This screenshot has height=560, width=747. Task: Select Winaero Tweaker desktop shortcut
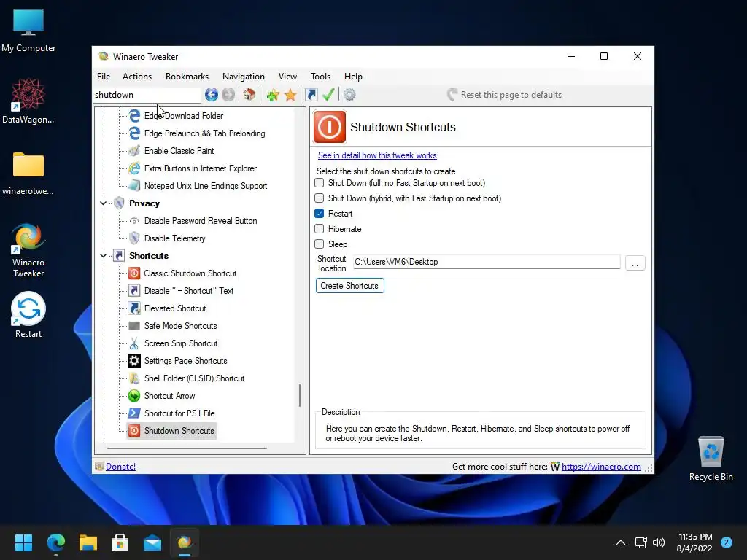coord(28,250)
